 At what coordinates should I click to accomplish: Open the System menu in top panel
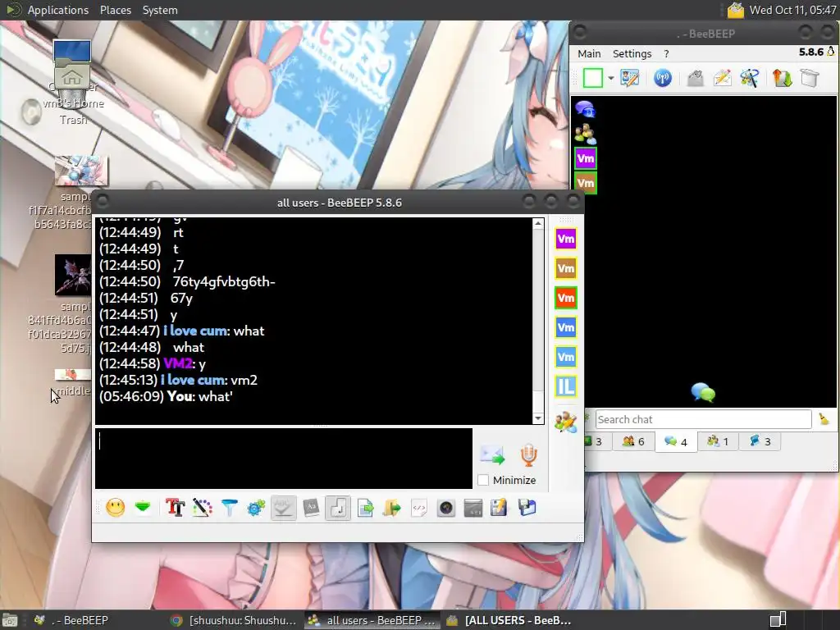160,10
